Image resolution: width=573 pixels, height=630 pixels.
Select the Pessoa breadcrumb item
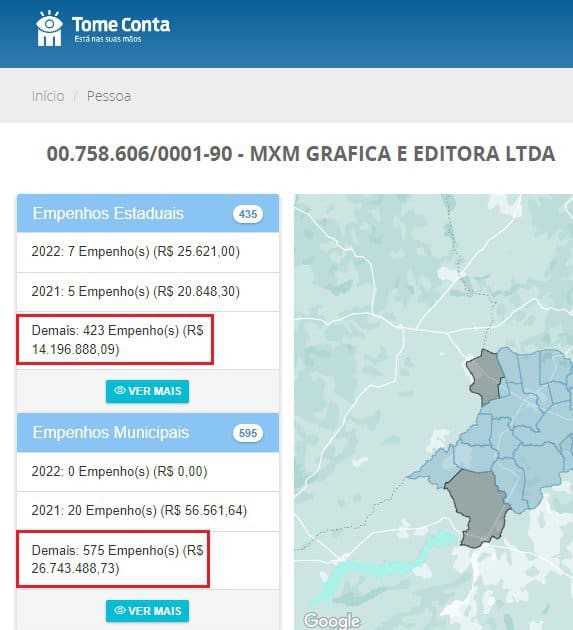[109, 96]
